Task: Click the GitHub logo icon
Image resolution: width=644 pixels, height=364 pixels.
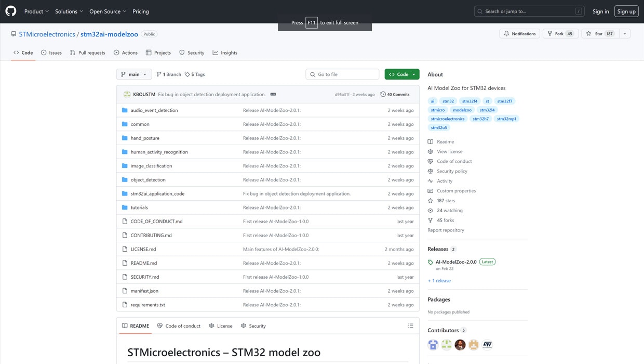Action: 11,11
